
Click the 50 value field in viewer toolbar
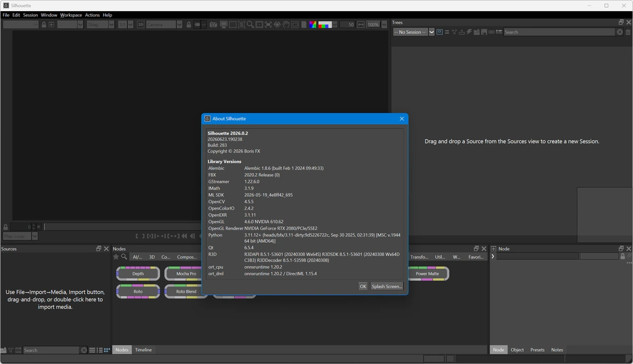tap(348, 24)
